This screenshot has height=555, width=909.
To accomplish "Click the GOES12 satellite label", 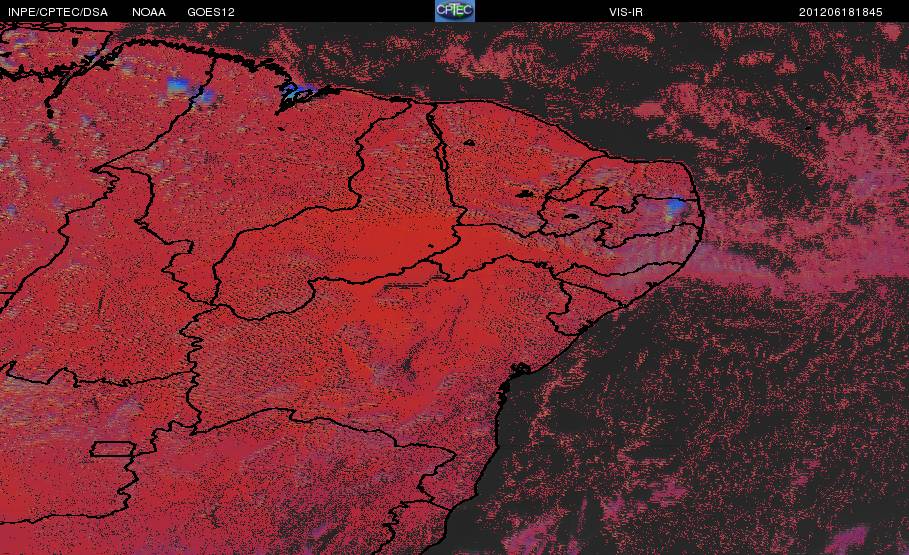I will point(211,12).
